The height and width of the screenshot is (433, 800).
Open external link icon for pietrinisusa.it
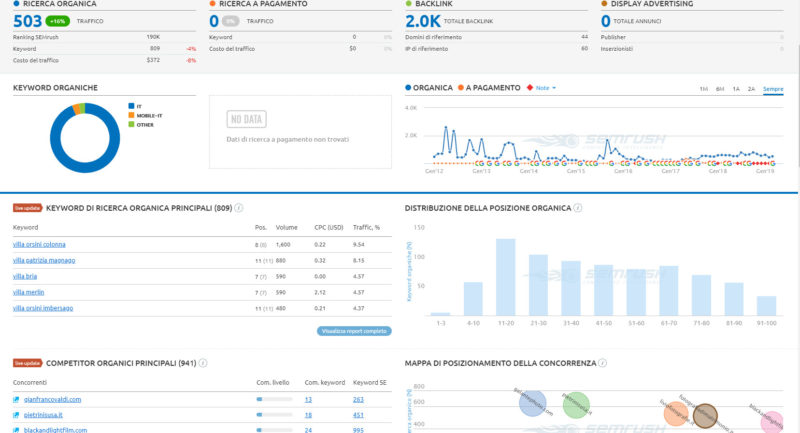(x=16, y=415)
